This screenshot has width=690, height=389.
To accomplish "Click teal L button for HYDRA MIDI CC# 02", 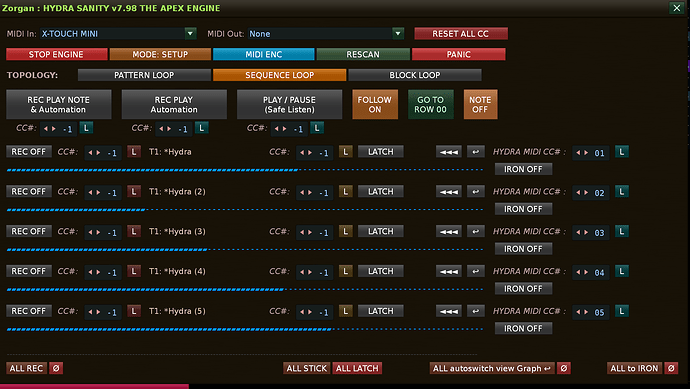I will 621,191.
